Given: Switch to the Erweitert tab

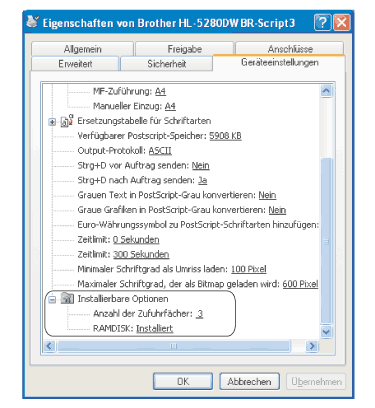Looking at the screenshot, I should coord(75,64).
